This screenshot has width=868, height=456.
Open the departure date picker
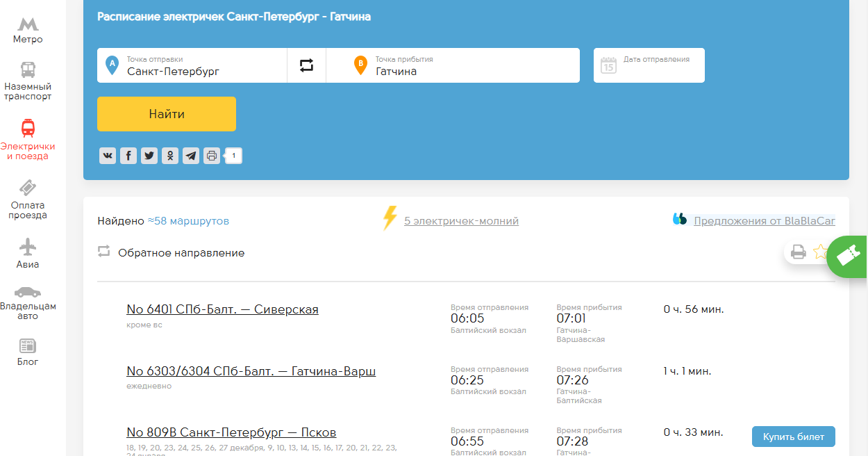(649, 65)
